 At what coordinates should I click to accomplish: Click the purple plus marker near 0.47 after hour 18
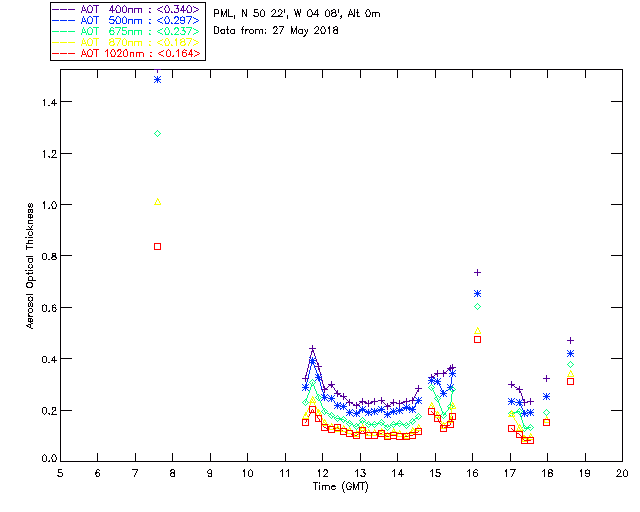[x=571, y=341]
